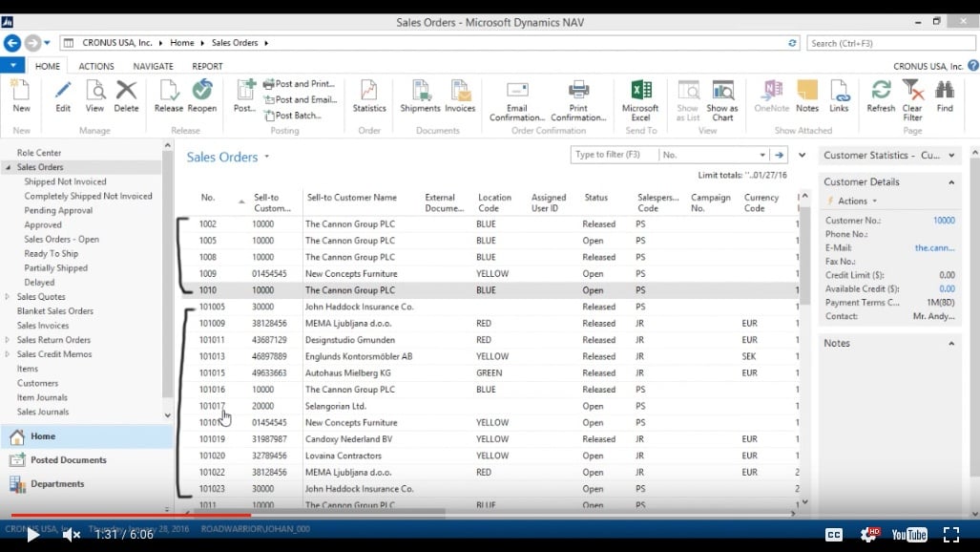Screen dimensions: 980x552
Task: Unmute the video with speaker icon
Action: click(71, 535)
